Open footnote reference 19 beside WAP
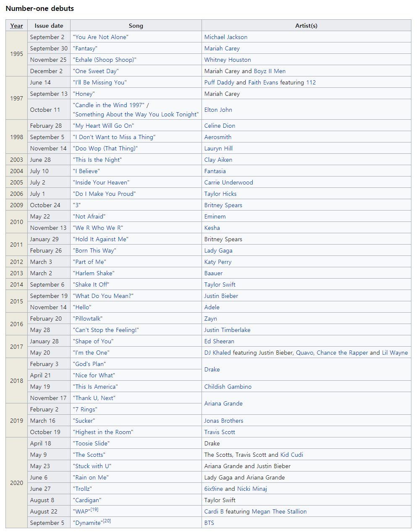The width and height of the screenshot is (419, 532). [x=94, y=510]
